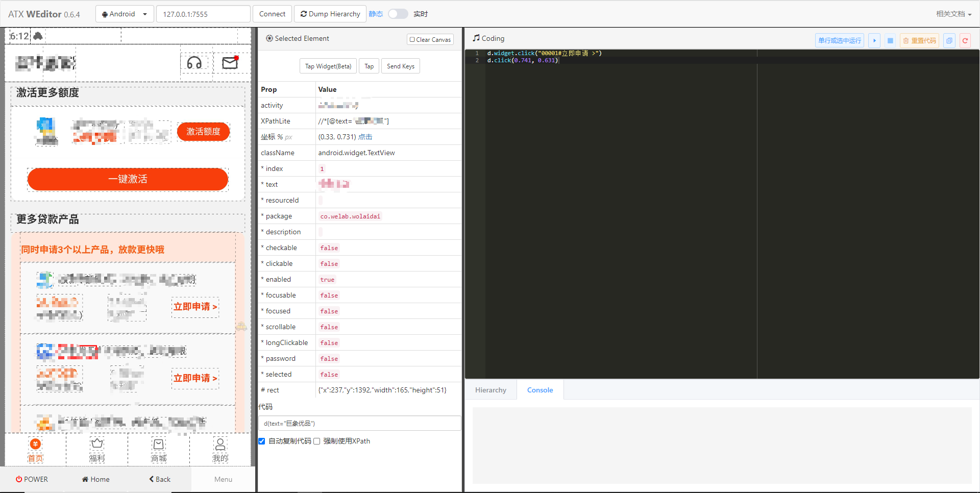Run the code with the play icon
This screenshot has width=980, height=493.
point(874,40)
